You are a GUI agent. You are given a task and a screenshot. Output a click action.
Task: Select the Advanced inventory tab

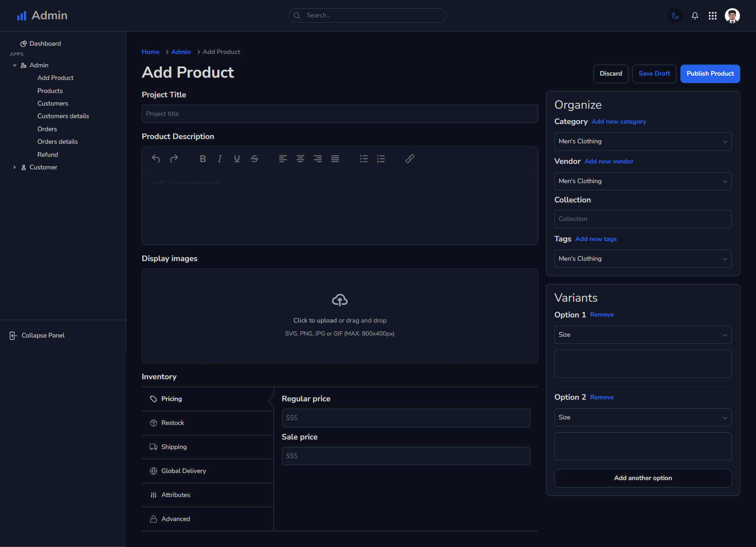coord(208,519)
